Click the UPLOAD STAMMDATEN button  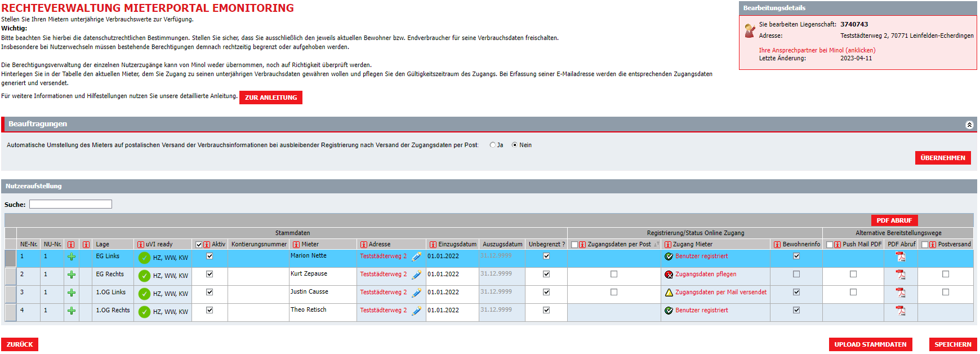[870, 344]
